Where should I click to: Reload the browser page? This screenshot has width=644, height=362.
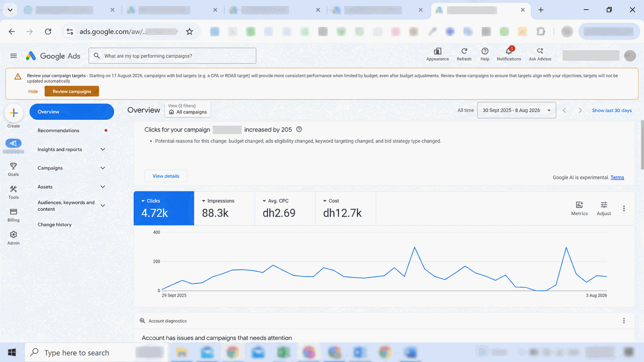click(48, 31)
